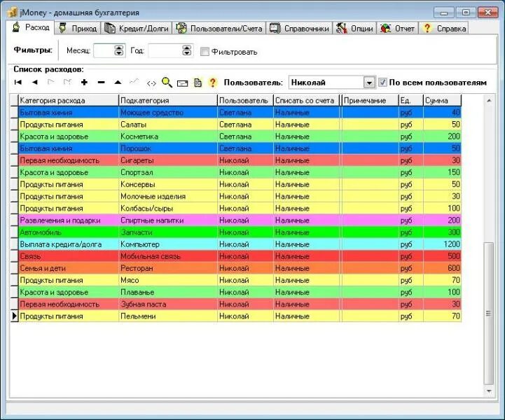
Task: Select the Плаванье cell
Action: tap(168, 292)
